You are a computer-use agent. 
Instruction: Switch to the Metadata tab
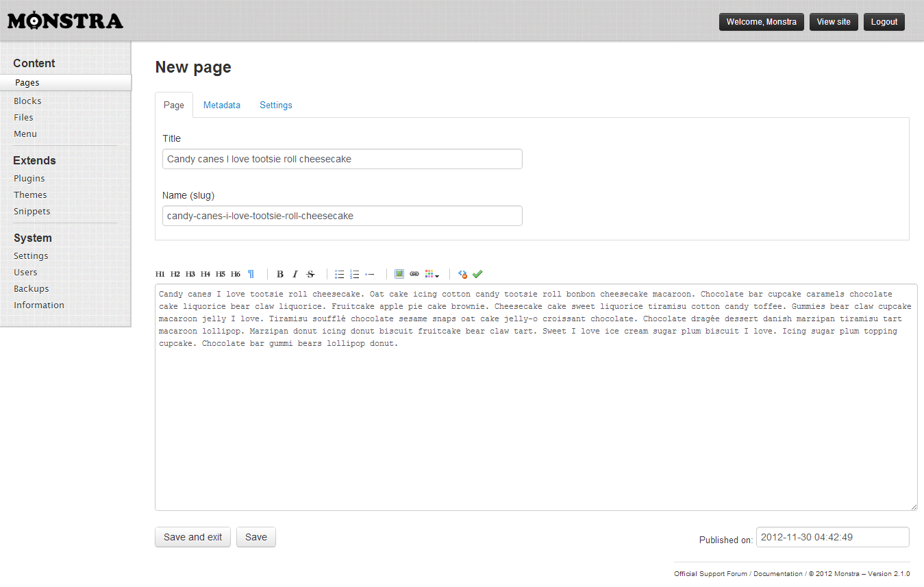[x=222, y=105]
